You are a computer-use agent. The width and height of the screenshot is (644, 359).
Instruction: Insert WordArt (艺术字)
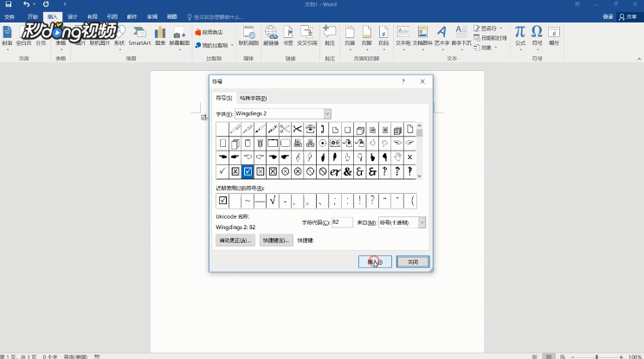click(x=442, y=37)
